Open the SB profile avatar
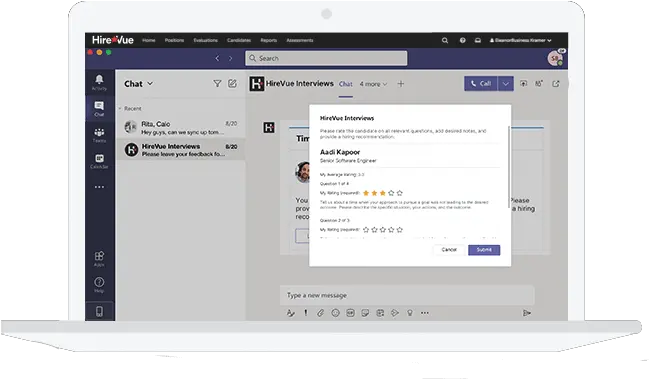 click(x=555, y=58)
